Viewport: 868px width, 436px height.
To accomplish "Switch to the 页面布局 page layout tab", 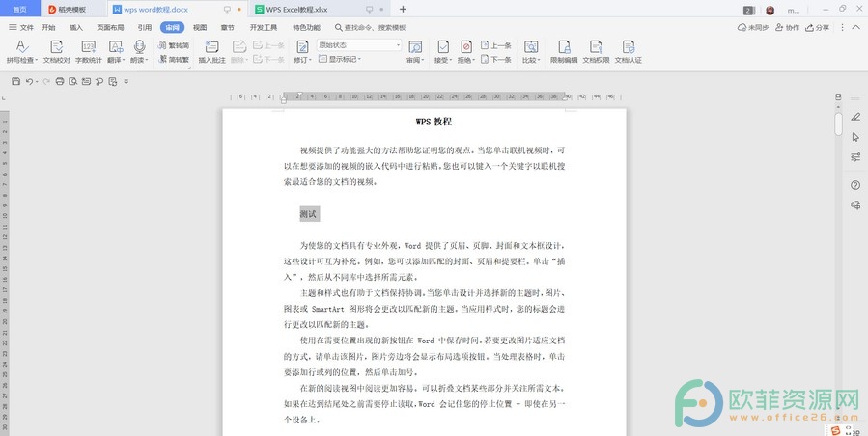I will (110, 27).
